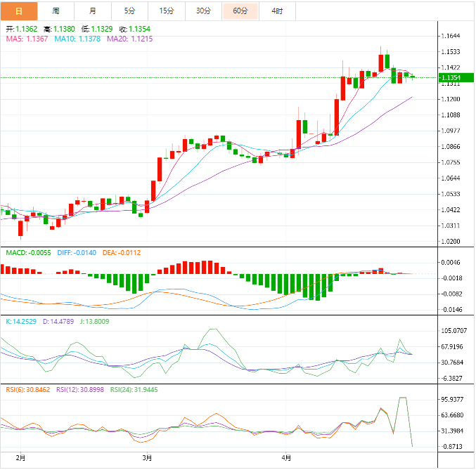Image resolution: width=476 pixels, height=470 pixels.
Task: Switch to the 4时 interval tab
Action: tap(277, 11)
